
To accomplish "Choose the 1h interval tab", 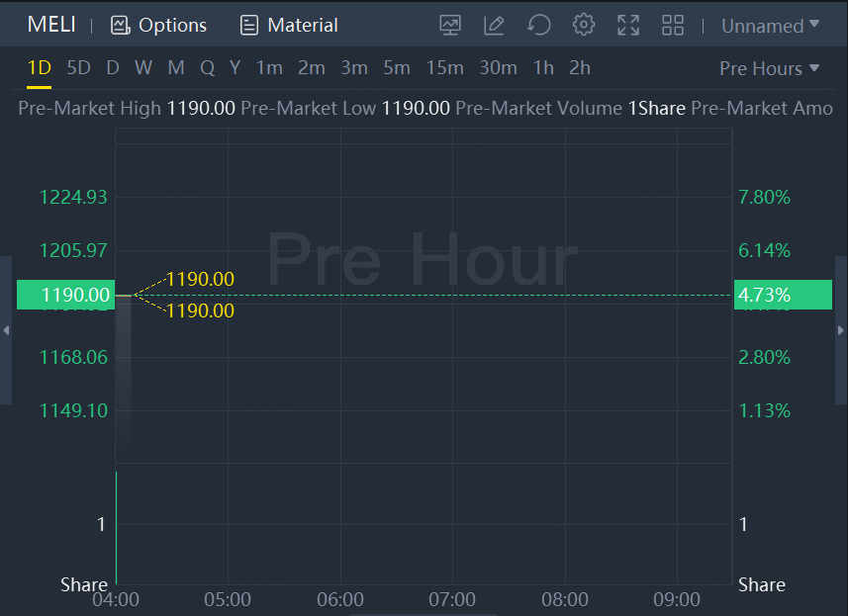I will (x=543, y=68).
